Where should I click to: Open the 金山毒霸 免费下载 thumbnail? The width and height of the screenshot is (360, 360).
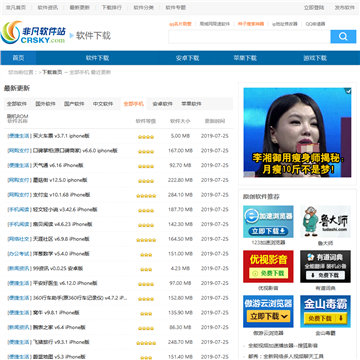point(325,311)
